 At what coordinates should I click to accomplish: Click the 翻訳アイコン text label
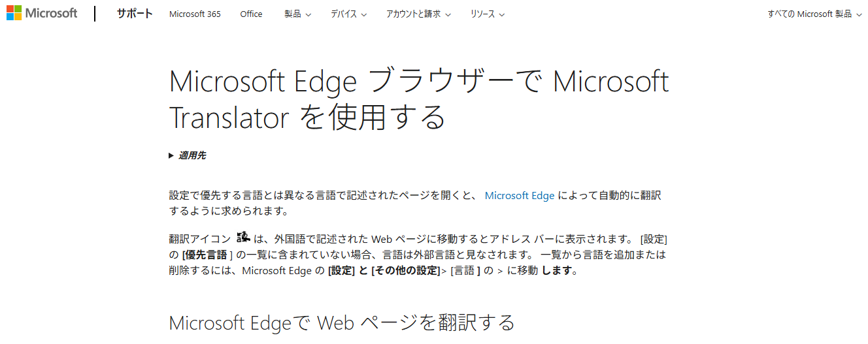coord(200,239)
